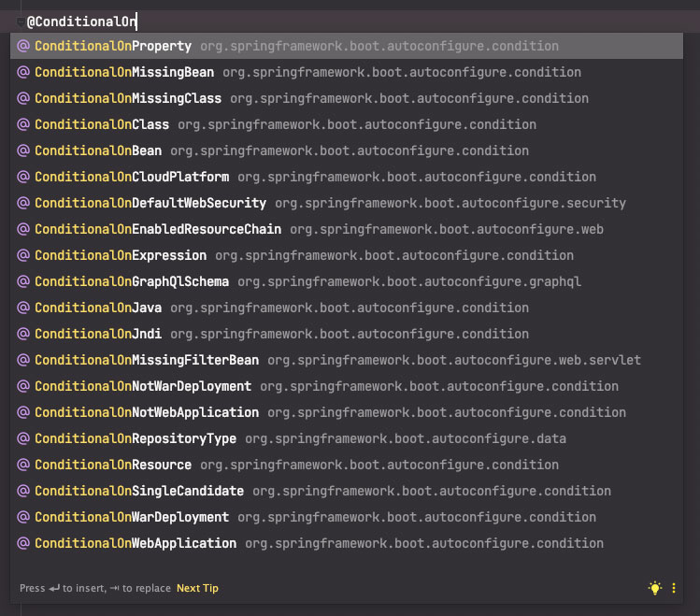
Task: Click the annotation icon beside ConditionalOnMissingClass
Action: [23, 98]
